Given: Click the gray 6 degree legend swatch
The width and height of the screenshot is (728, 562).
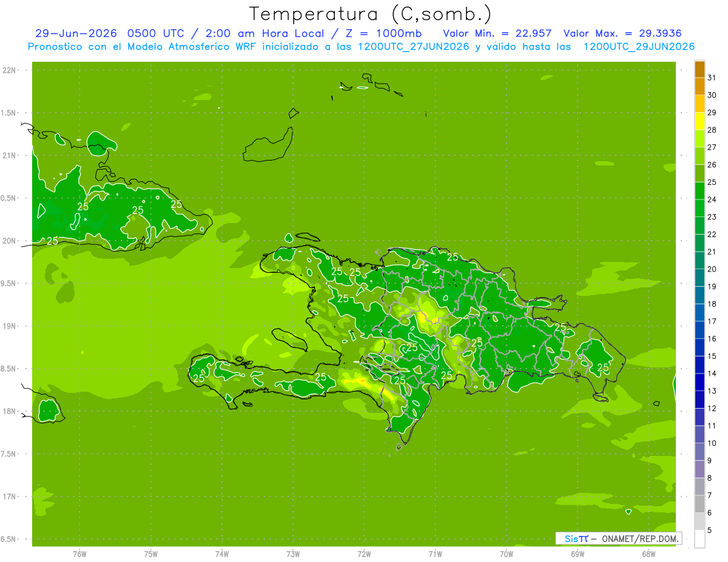Looking at the screenshot, I should [699, 521].
